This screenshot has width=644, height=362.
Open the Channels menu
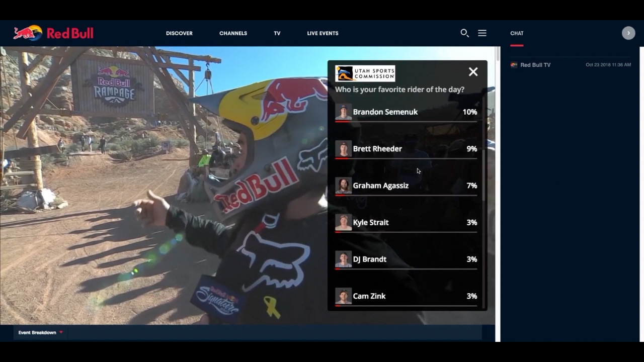pos(233,33)
